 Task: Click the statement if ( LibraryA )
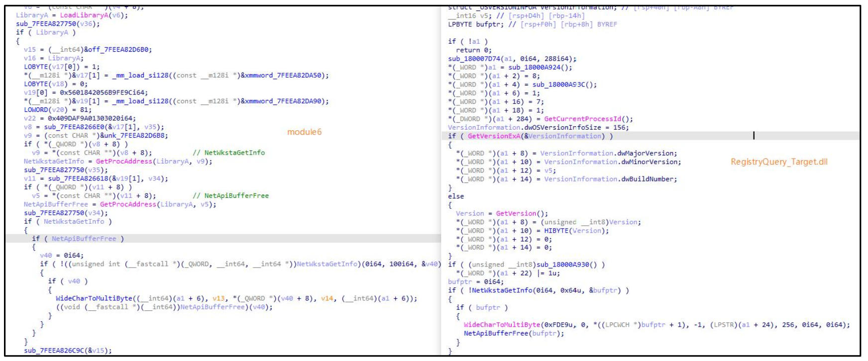tap(46, 32)
